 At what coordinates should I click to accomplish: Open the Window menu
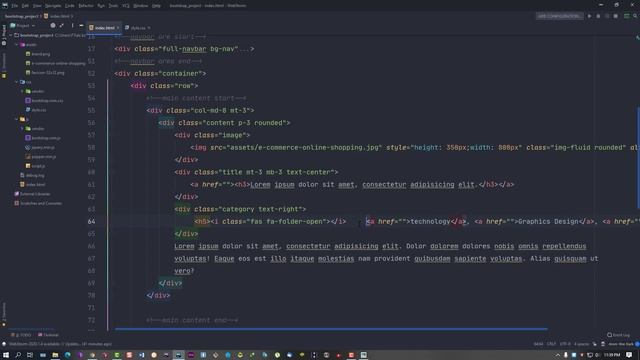(x=141, y=6)
